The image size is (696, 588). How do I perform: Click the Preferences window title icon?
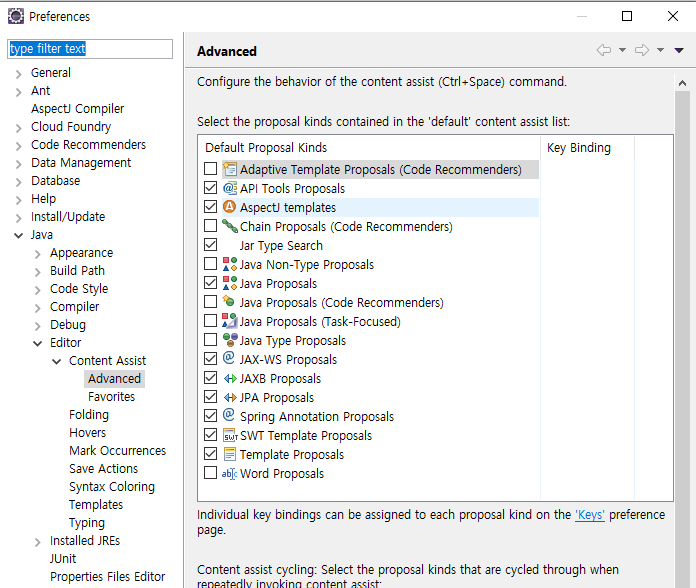tap(16, 16)
